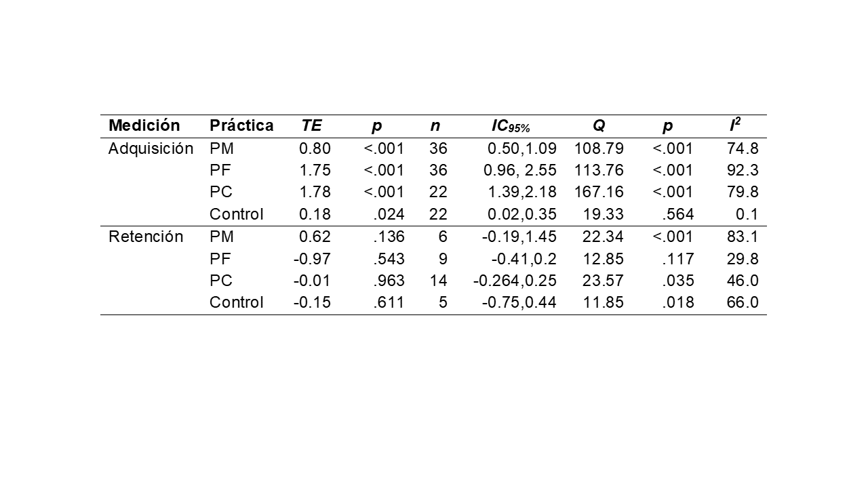Select the p value .963

pyautogui.click(x=389, y=281)
